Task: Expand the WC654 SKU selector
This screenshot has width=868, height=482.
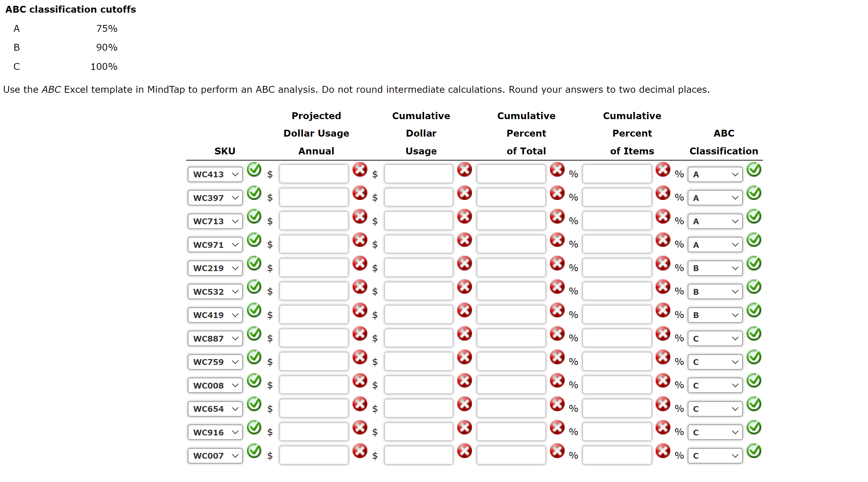Action: click(x=215, y=409)
